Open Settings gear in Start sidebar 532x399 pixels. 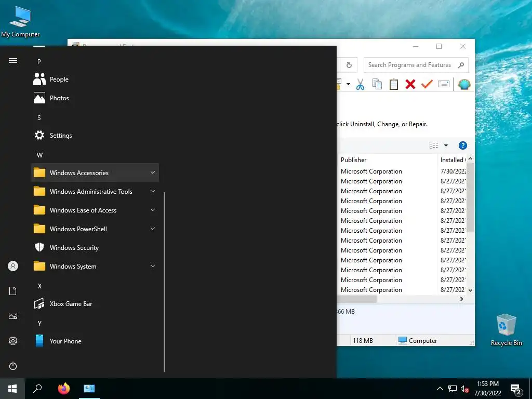[x=13, y=341]
